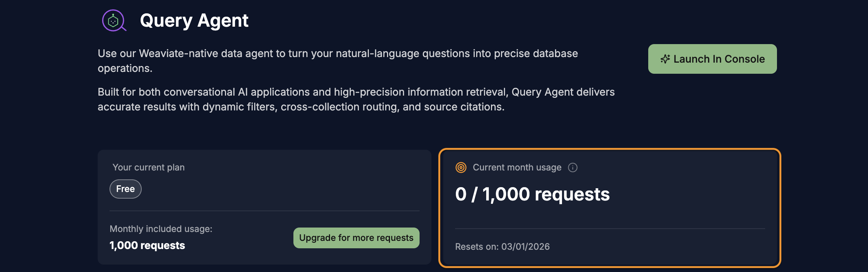868x272 pixels.
Task: Click the Query Agent page heading
Action: 194,20
